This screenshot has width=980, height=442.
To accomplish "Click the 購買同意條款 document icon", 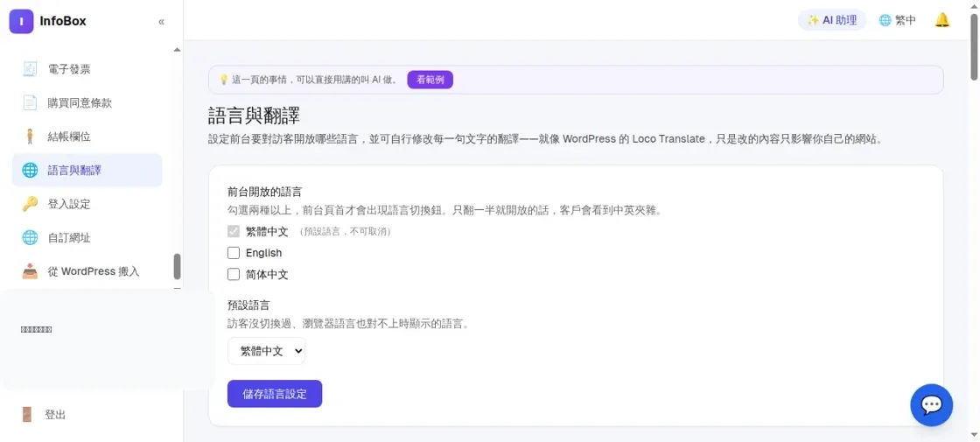I will (30, 102).
